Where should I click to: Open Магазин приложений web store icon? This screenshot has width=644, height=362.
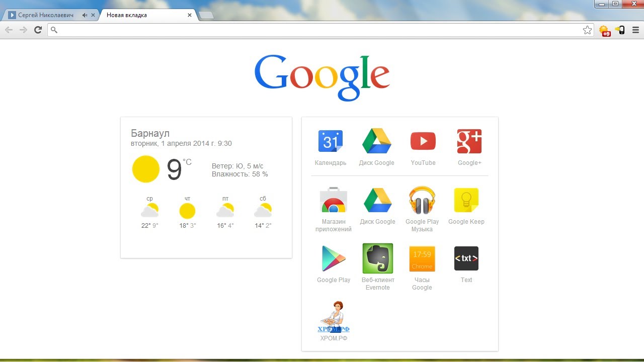coord(333,200)
